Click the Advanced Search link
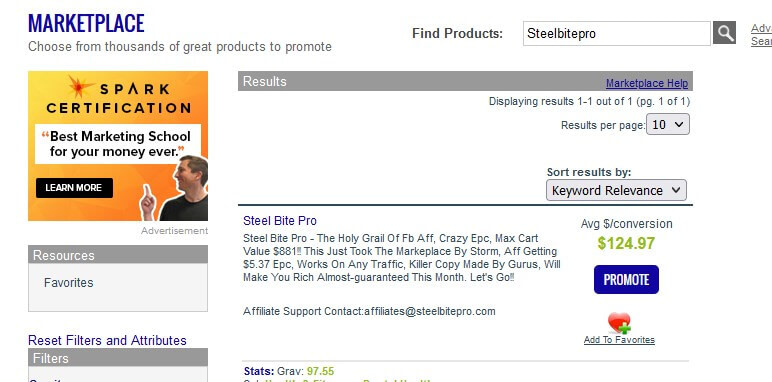Screen dimensions: 772x382 pos(761,35)
